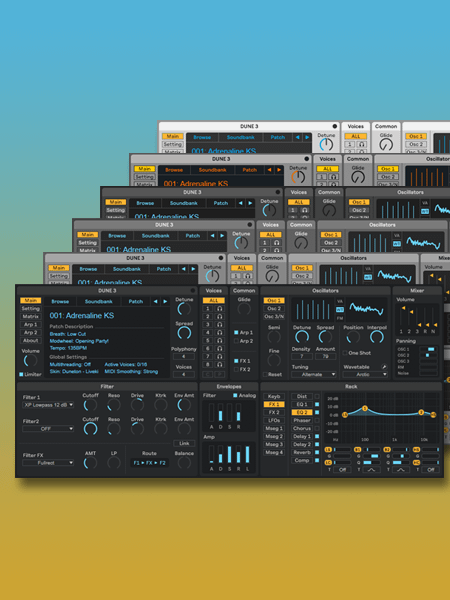Viewport: 450px width, 600px height.
Task: Click LS low-shelf node on EQ graph
Action: (345, 415)
